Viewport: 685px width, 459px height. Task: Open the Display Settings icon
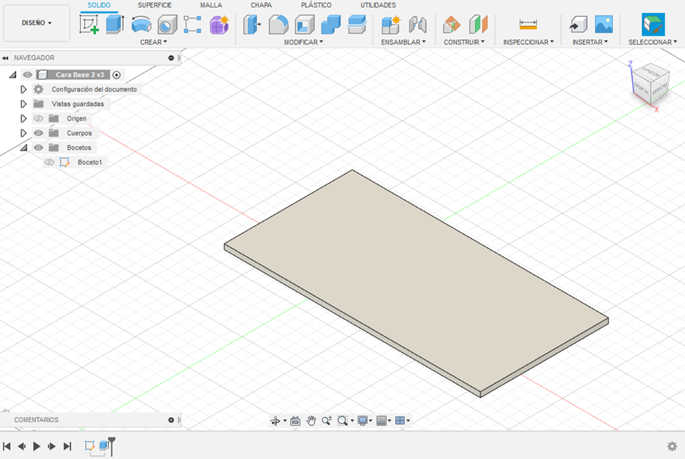click(x=363, y=421)
